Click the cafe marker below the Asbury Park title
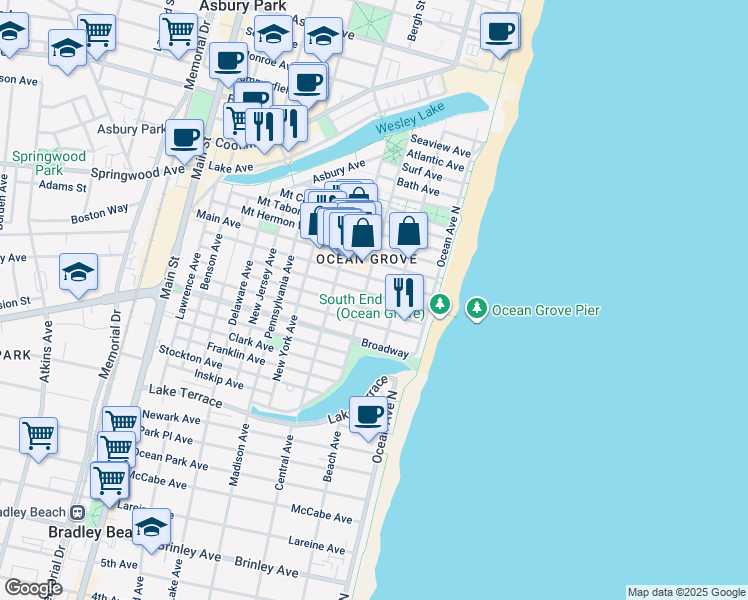The image size is (748, 600). [229, 62]
